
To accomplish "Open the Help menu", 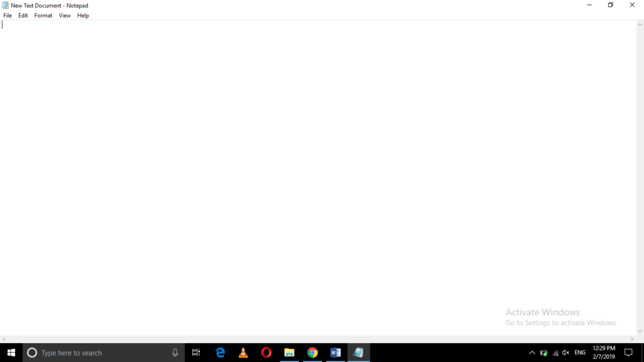I will tap(83, 16).
